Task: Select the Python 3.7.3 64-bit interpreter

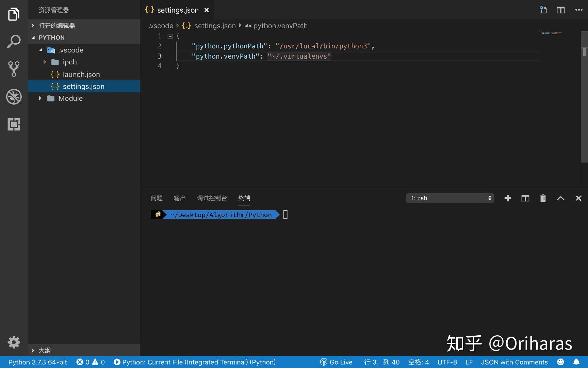Action: (37, 362)
